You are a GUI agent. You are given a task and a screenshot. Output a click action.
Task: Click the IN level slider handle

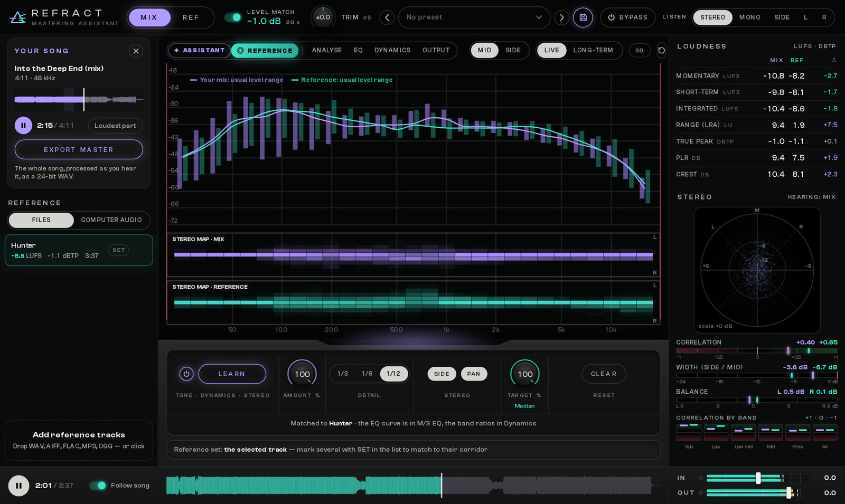tap(758, 478)
